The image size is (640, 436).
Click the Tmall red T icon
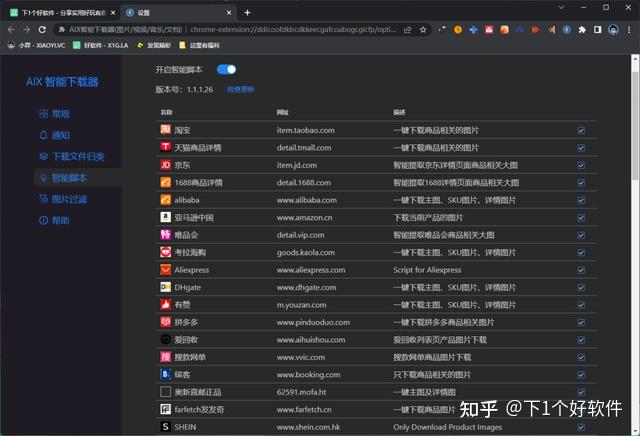(x=165, y=147)
